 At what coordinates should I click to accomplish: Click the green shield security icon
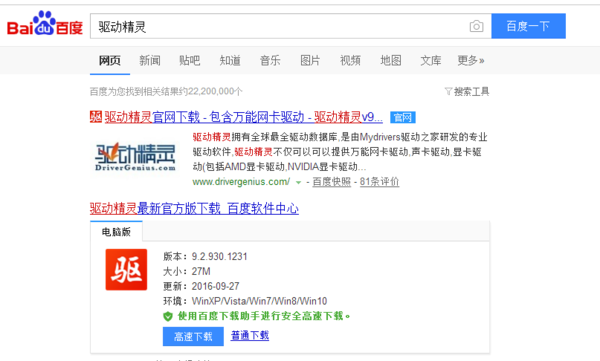click(168, 316)
